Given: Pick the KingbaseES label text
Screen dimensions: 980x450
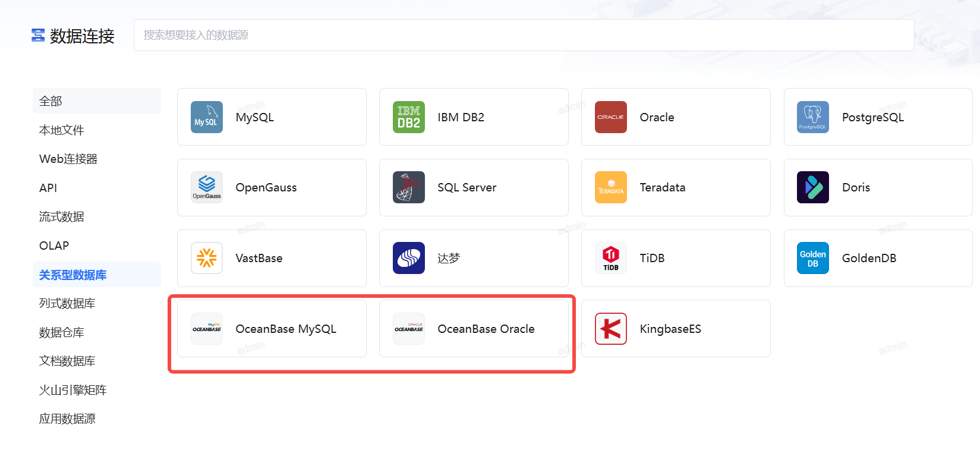Looking at the screenshot, I should 671,329.
